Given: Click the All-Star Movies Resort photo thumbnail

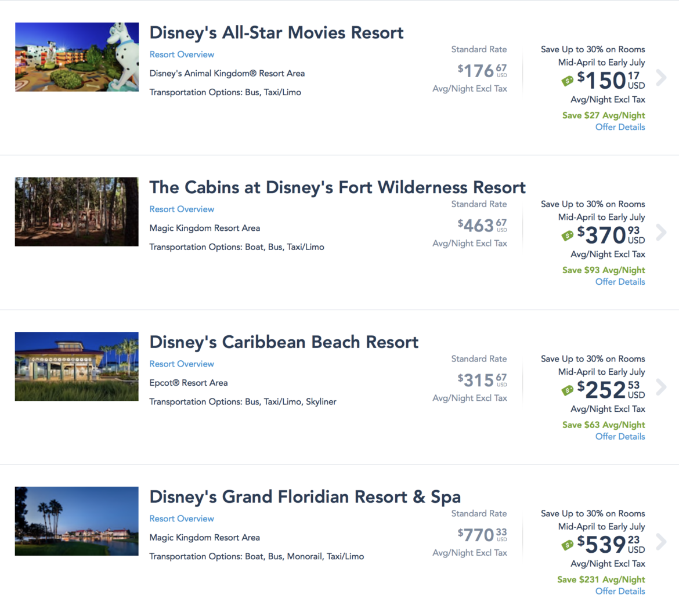Looking at the screenshot, I should (x=77, y=57).
